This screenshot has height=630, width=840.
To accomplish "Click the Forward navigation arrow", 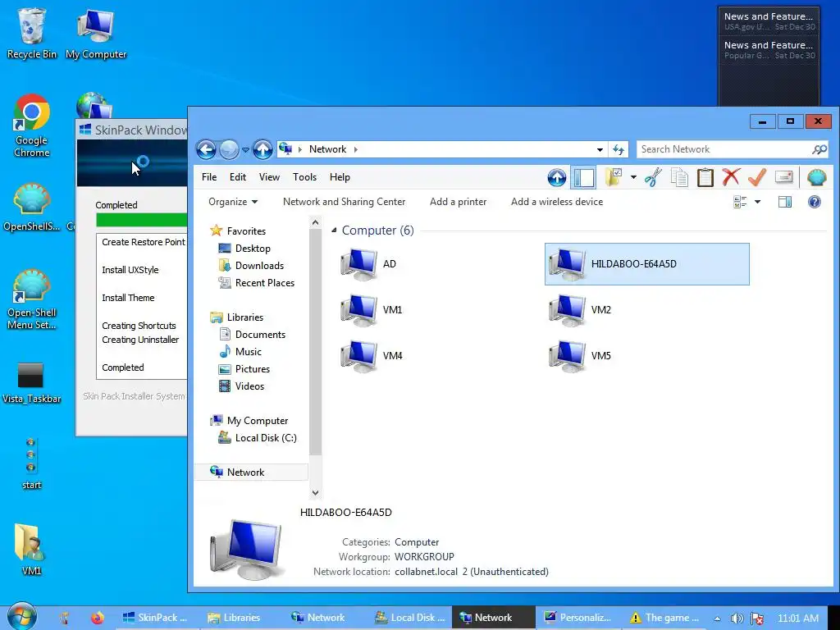I will 230,149.
